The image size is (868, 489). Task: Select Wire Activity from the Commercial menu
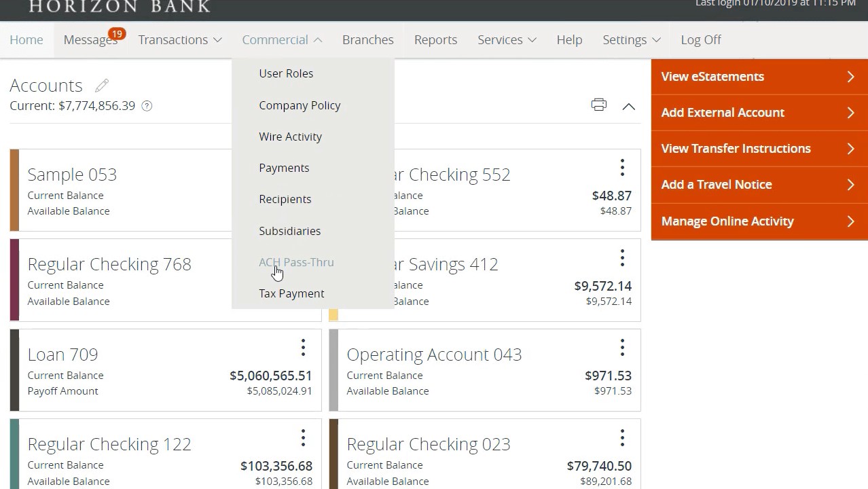pos(290,137)
